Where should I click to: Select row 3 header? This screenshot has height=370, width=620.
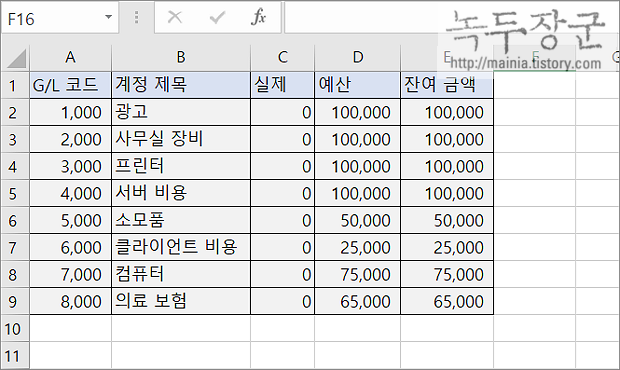pos(15,139)
